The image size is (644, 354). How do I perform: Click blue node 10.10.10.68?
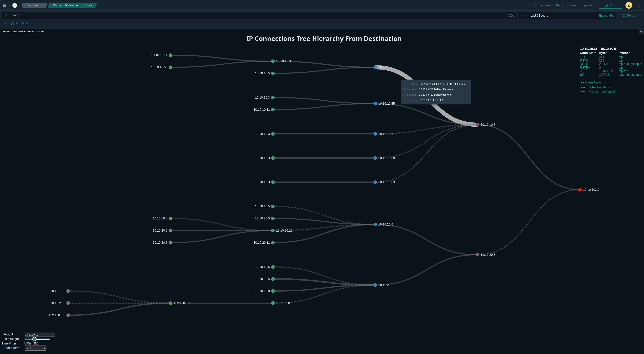click(375, 158)
